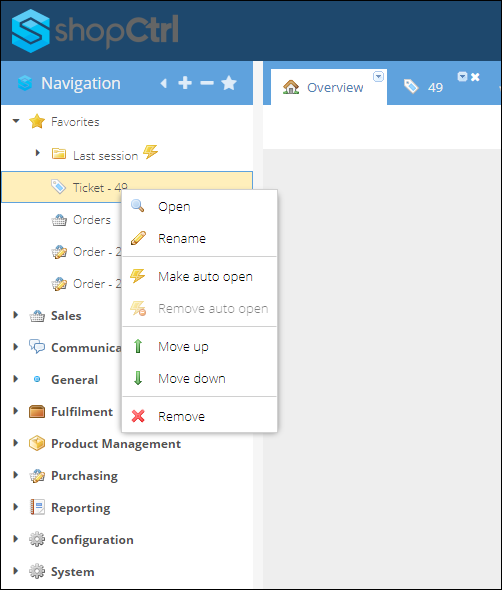Viewport: 502px width, 590px height.
Task: Open the dropdown icon on tab 49
Action: [x=462, y=77]
